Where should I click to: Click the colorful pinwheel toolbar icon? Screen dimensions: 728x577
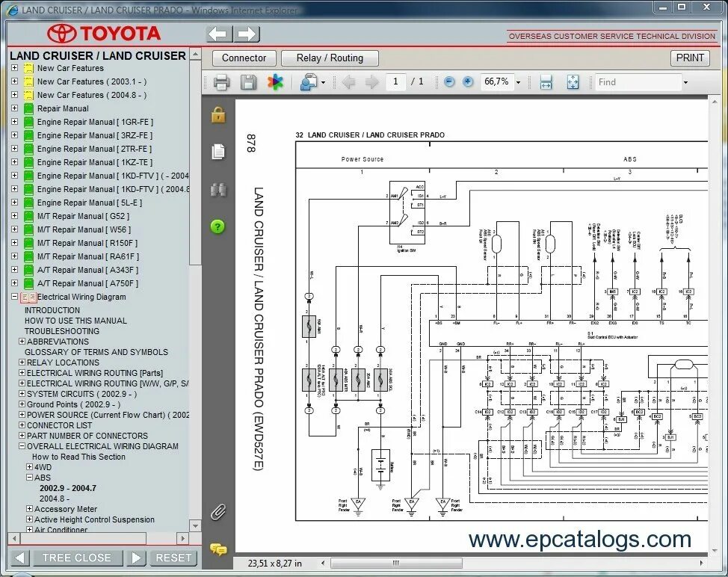(275, 82)
